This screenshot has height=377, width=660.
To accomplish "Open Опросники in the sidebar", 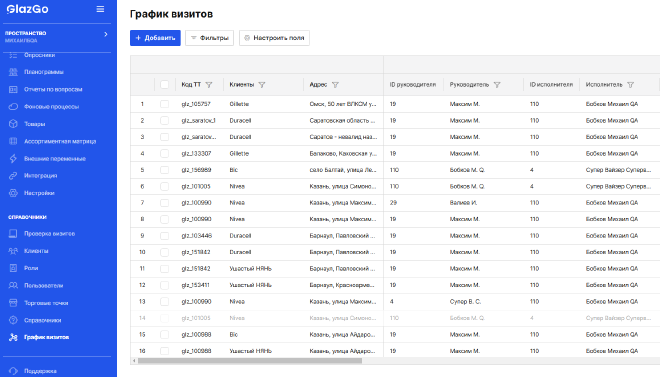I will tap(40, 55).
